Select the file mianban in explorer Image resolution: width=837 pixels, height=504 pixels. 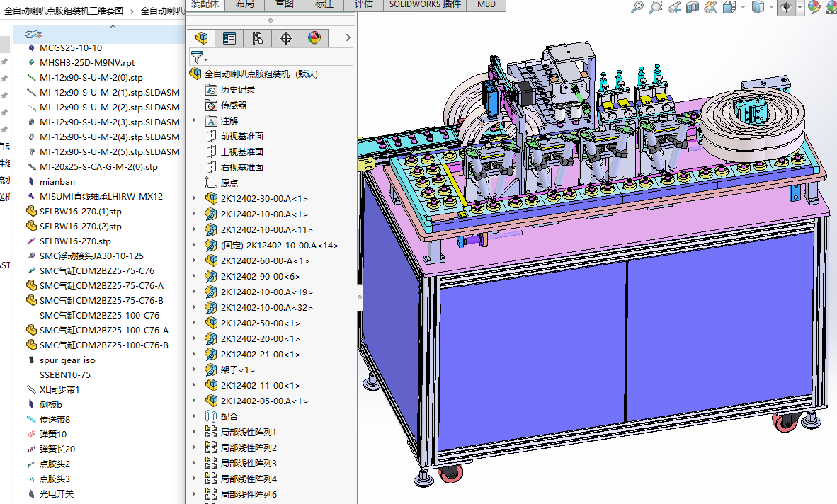point(57,182)
